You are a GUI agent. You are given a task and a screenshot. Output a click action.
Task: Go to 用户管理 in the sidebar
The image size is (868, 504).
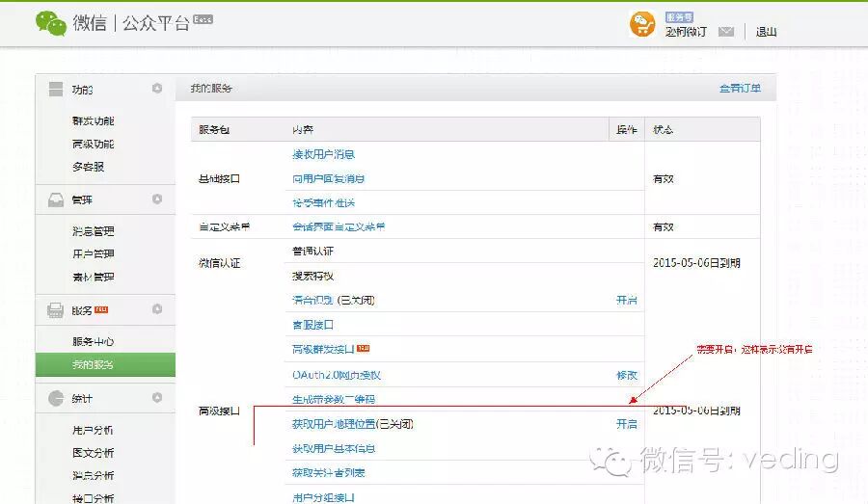pyautogui.click(x=93, y=254)
